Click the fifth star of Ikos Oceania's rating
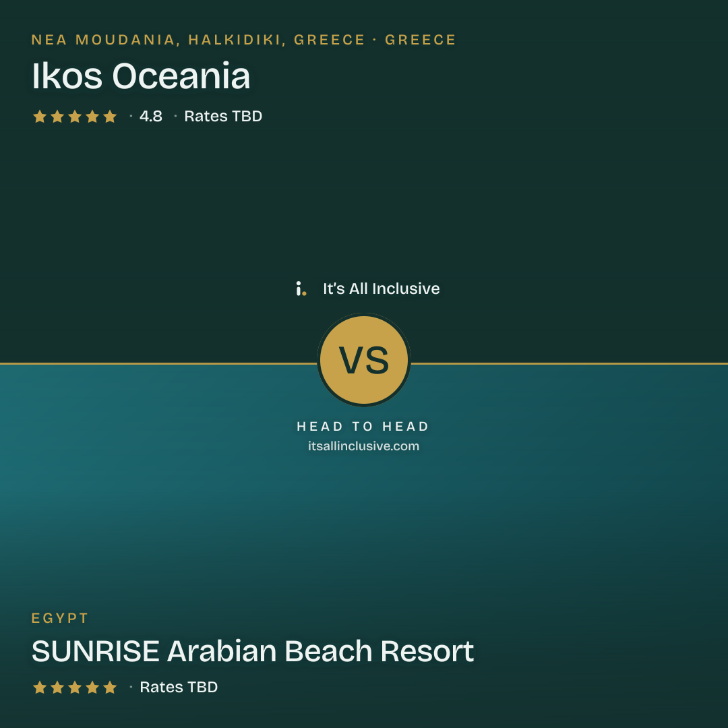728x728 pixels. point(110,116)
